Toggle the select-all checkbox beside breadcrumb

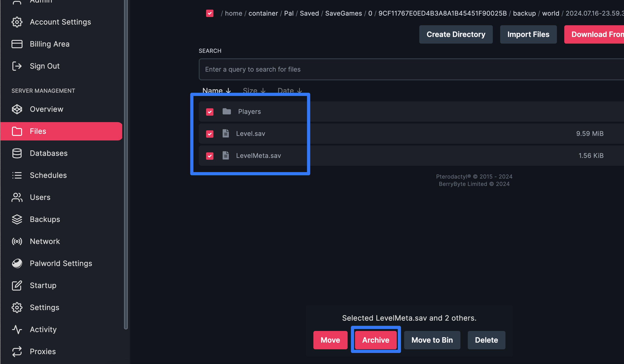click(210, 13)
